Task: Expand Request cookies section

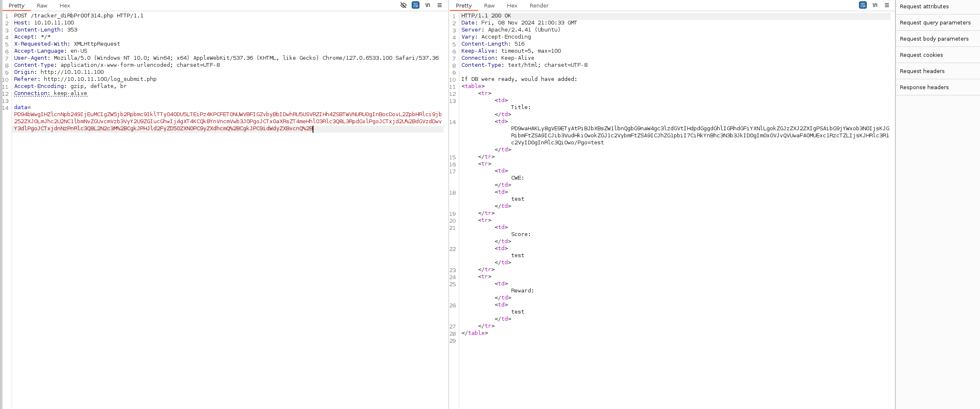Action: 938,55
